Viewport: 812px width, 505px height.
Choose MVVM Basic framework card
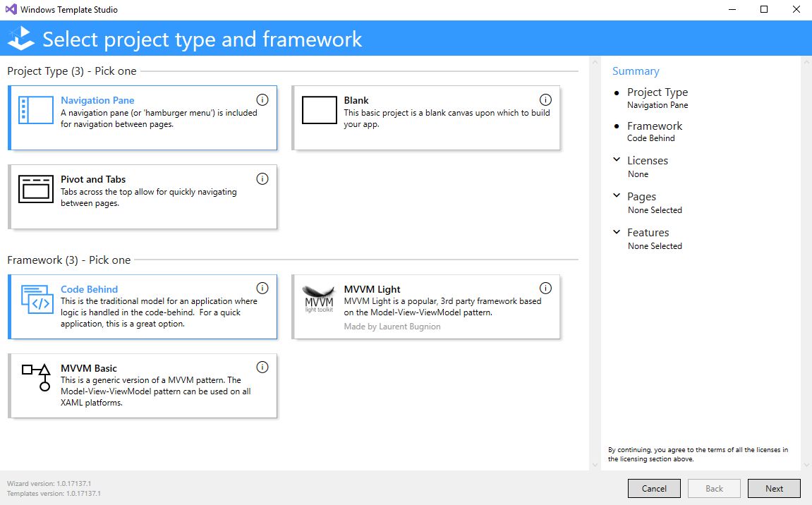pyautogui.click(x=143, y=386)
